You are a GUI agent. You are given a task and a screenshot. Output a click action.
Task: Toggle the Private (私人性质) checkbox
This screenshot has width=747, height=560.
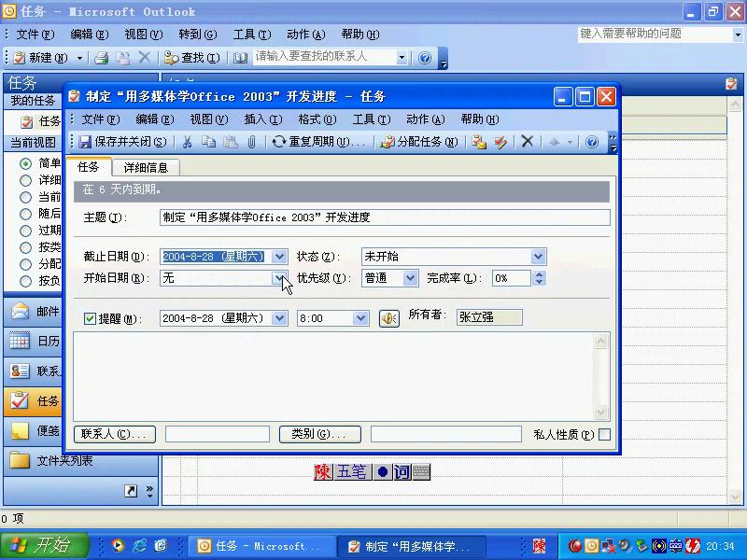point(604,434)
